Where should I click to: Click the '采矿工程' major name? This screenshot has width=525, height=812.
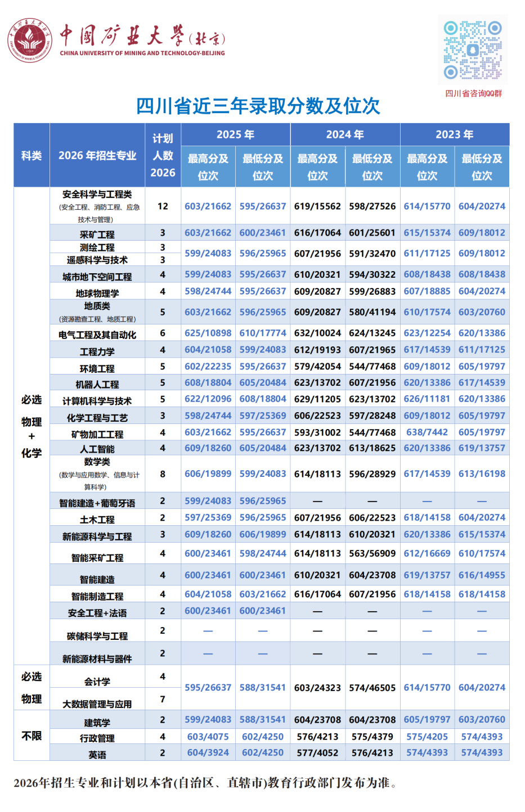pos(97,234)
